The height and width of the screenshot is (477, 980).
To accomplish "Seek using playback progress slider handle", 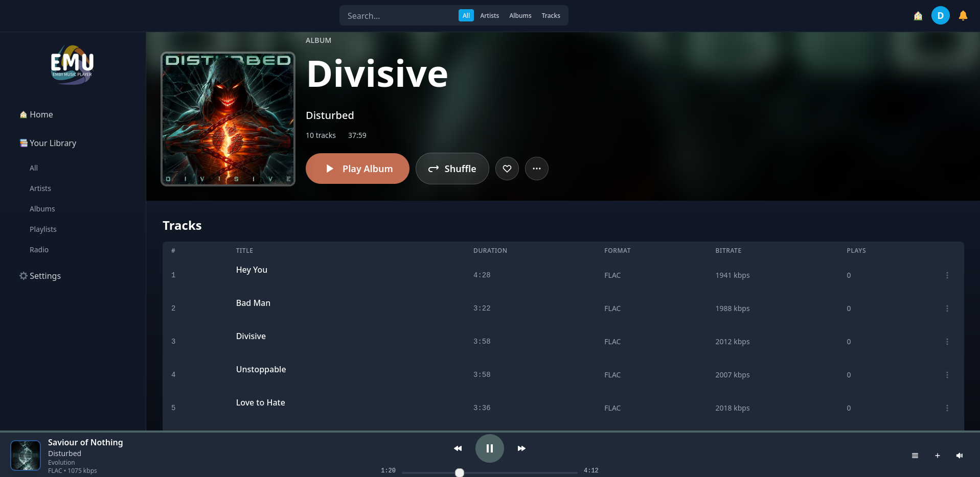I will (460, 472).
